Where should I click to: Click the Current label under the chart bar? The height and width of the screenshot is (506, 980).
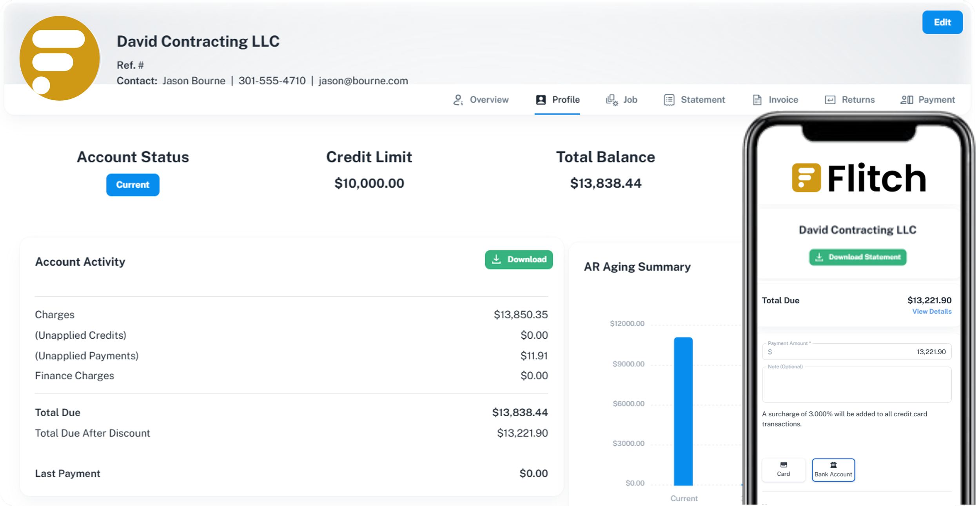tap(684, 499)
